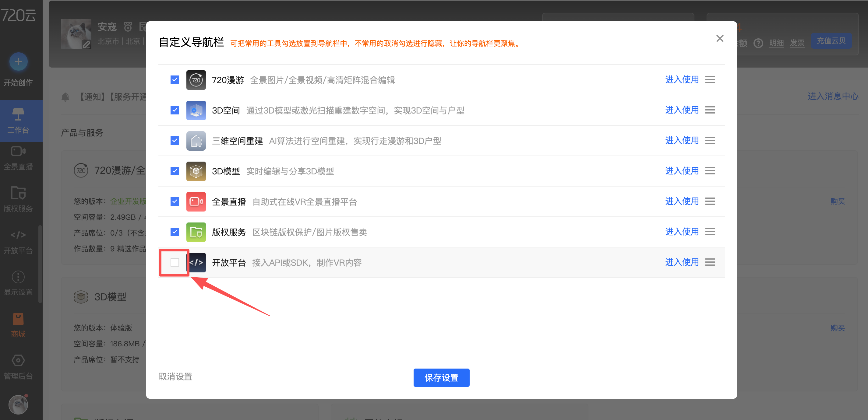
Task: Enable the 开放平台 checkbox
Action: (x=175, y=262)
